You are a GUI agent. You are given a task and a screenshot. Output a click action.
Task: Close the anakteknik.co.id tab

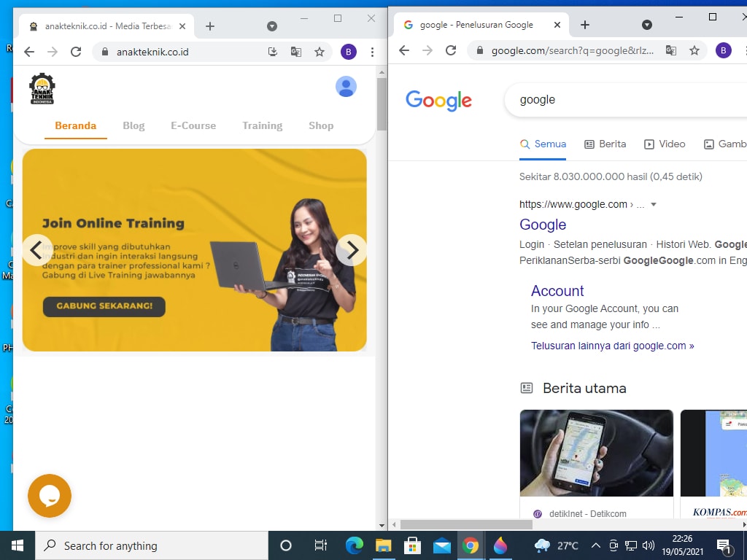(182, 26)
